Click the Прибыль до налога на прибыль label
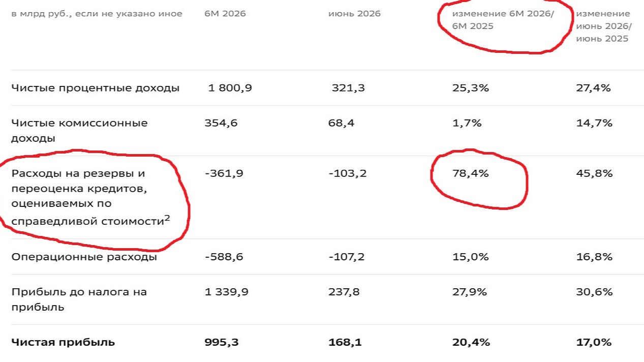Image resolution: width=644 pixels, height=362 pixels. (x=79, y=299)
